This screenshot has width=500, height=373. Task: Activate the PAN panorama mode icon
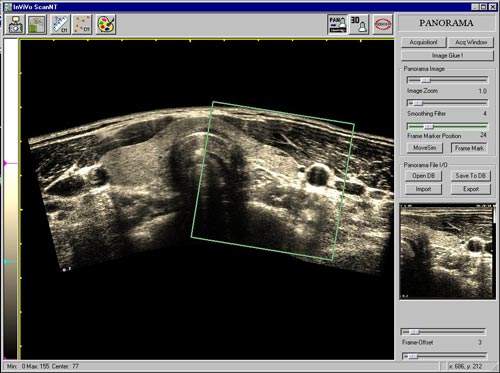point(337,24)
